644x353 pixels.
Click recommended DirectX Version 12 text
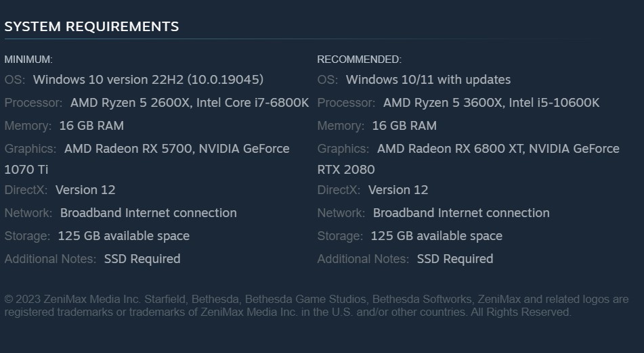tap(398, 190)
